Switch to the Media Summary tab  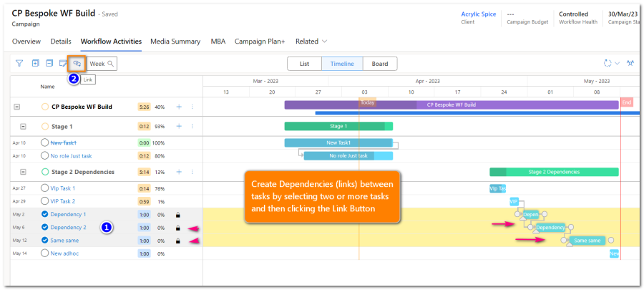point(175,42)
